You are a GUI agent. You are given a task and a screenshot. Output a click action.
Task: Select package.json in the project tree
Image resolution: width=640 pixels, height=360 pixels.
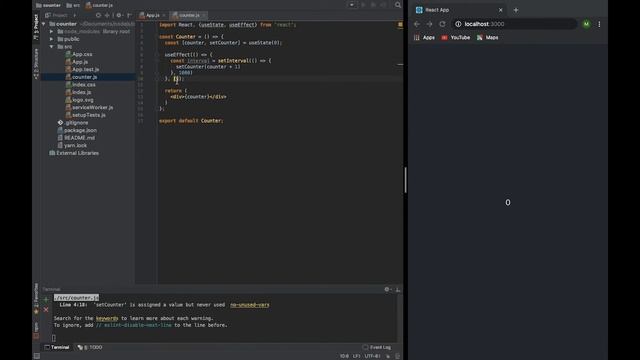tap(77, 130)
